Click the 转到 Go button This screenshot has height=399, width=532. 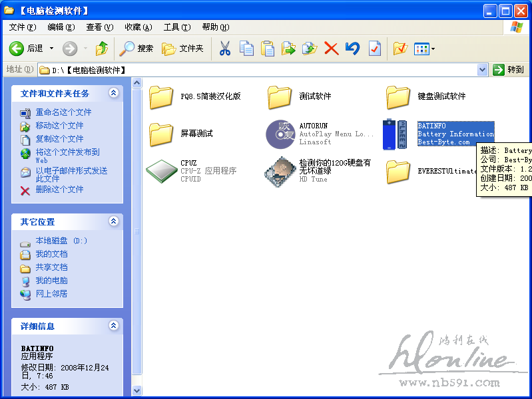508,70
